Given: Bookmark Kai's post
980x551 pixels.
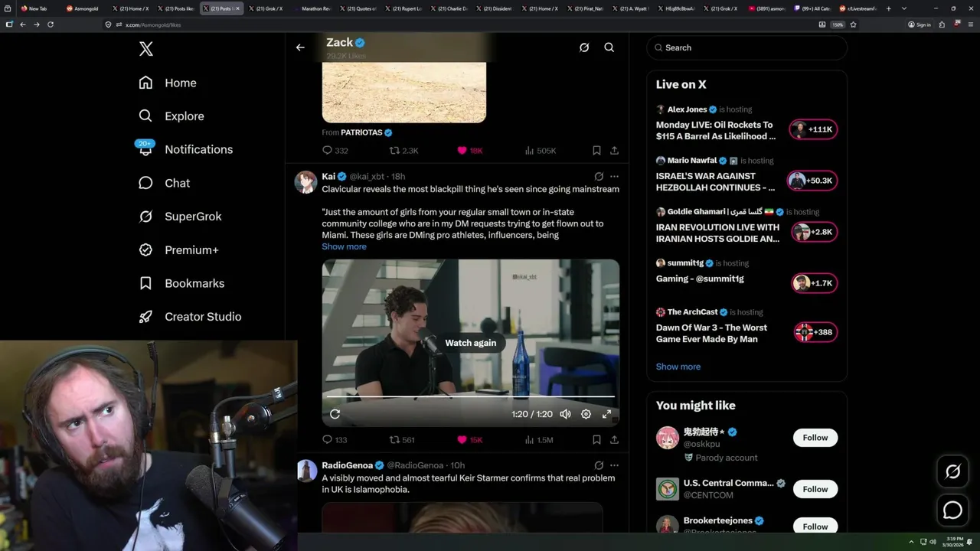Looking at the screenshot, I should [596, 440].
